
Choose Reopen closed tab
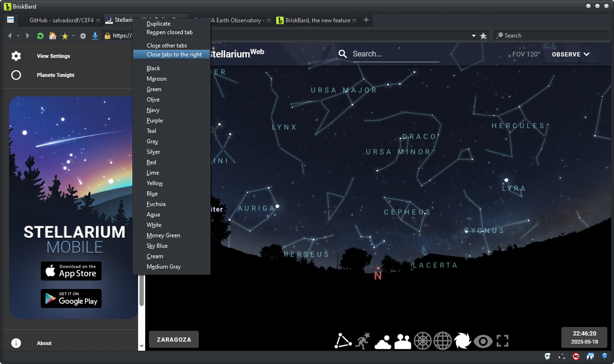coord(172,32)
